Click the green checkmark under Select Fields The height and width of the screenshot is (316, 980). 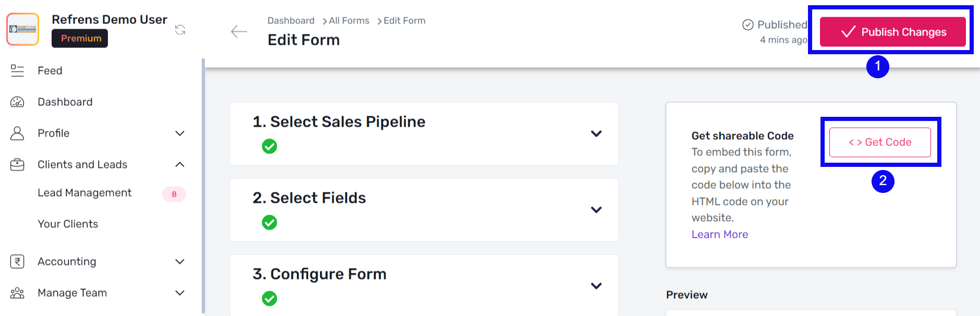pos(269,223)
